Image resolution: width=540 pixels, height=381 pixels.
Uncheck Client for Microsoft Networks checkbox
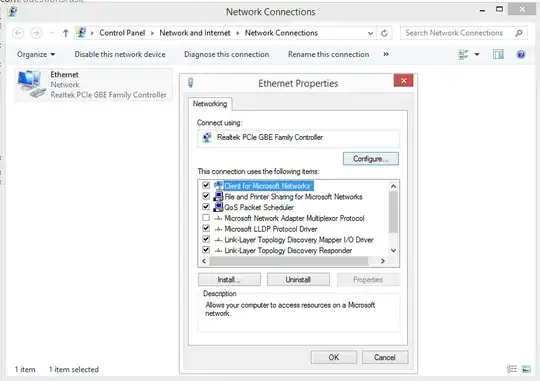click(206, 185)
